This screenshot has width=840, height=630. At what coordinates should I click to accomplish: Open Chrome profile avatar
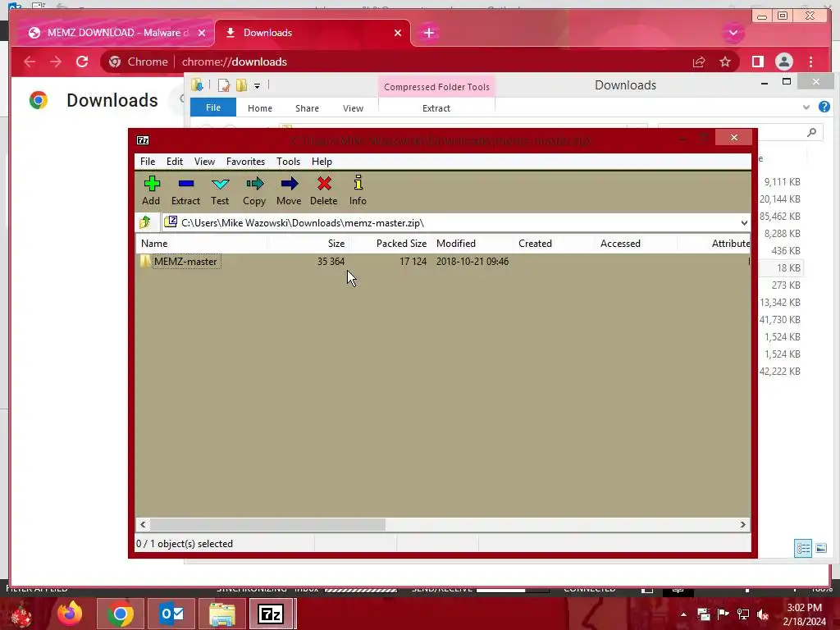(x=783, y=62)
